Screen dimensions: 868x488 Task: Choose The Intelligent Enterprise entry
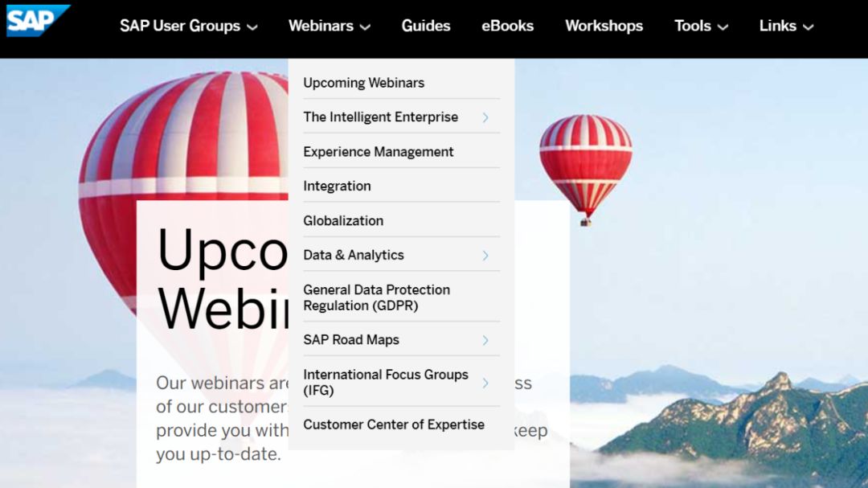click(x=380, y=117)
